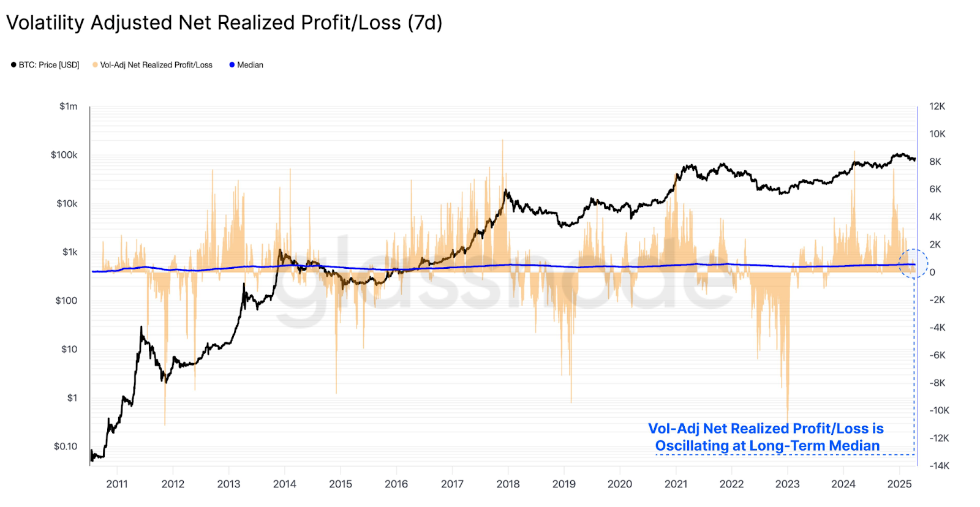Select the 2025 x-axis year label
Screen dimensions: 980x507
[x=899, y=484]
